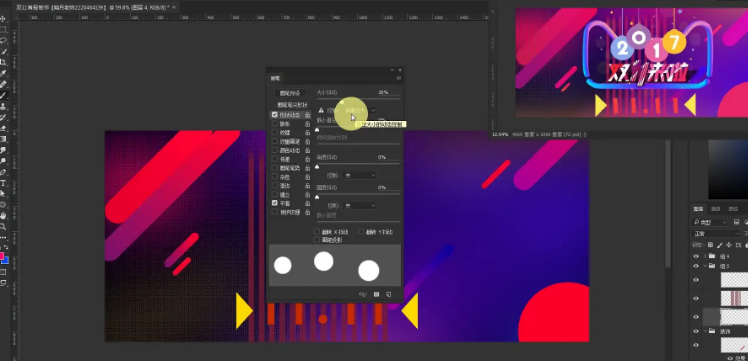Open the roundness jitter control dropdown
The image size is (748, 361).
point(360,206)
